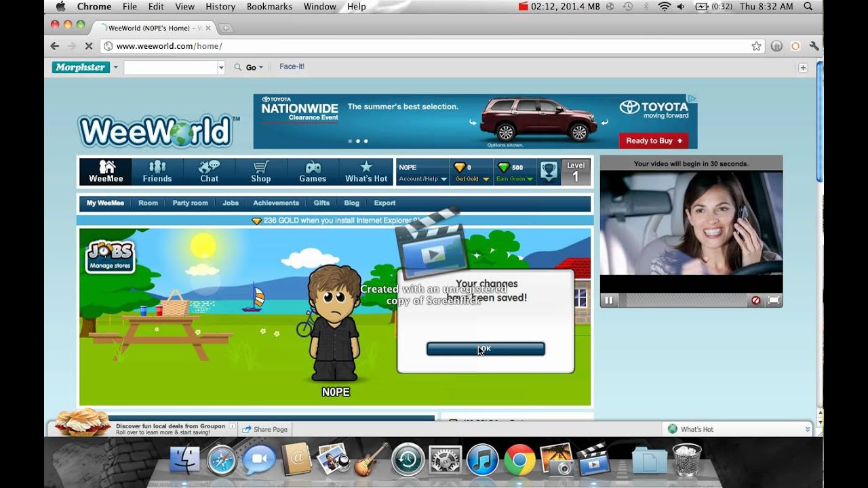Click the Spotlight search magnifier icon
The image size is (868, 488).
pyautogui.click(x=808, y=7)
